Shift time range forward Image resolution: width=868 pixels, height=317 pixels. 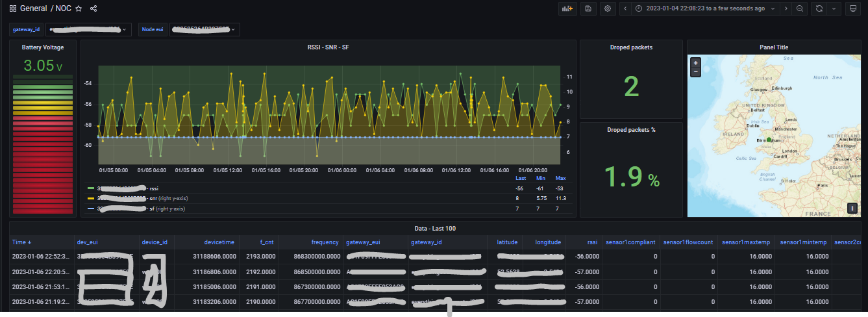(x=786, y=8)
